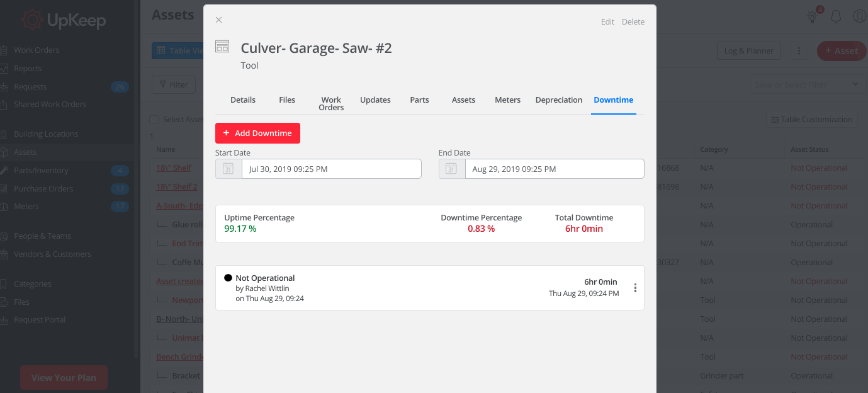
Task: Click the End Date calendar icon
Action: coord(451,169)
